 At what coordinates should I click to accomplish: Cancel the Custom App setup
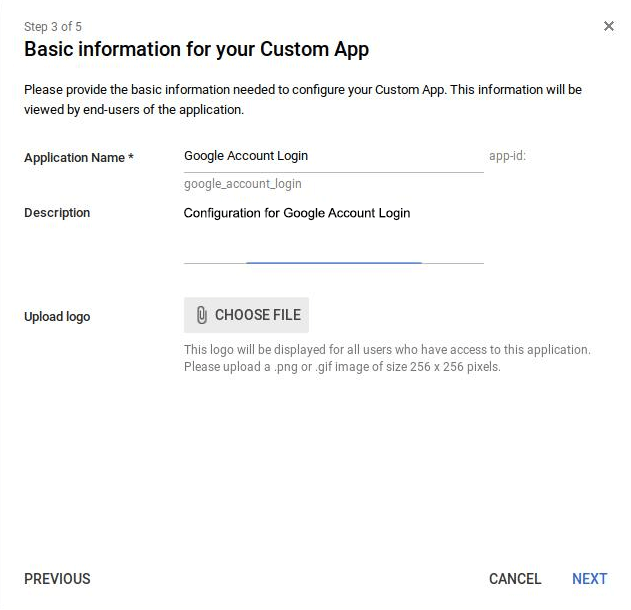point(515,579)
